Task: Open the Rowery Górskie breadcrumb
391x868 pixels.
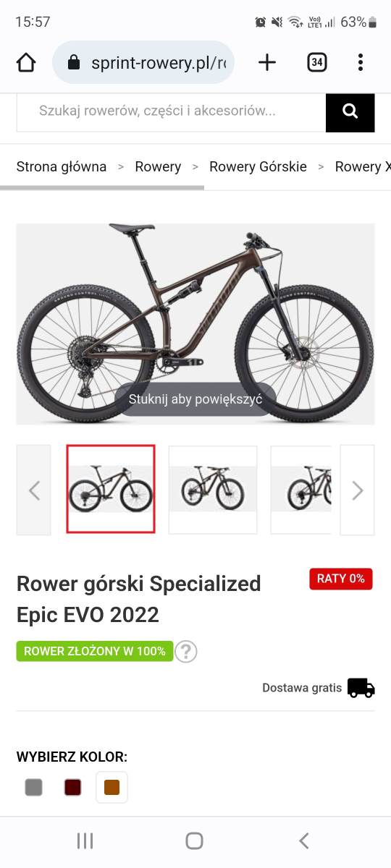Action: 258,166
